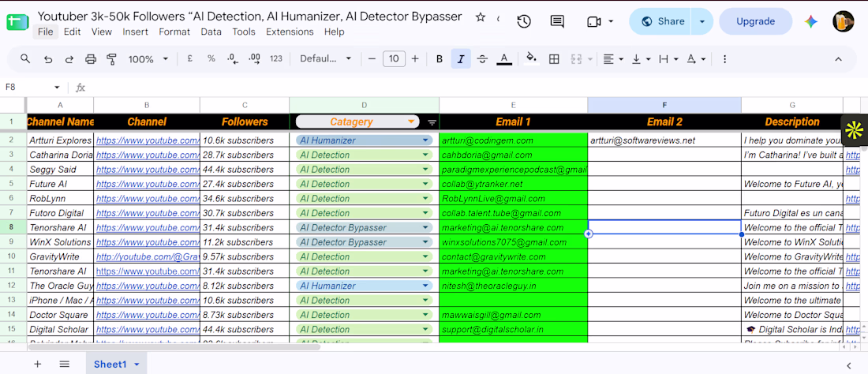Open the yellow asterisk extension widget
This screenshot has width=868, height=374.
pyautogui.click(x=854, y=130)
